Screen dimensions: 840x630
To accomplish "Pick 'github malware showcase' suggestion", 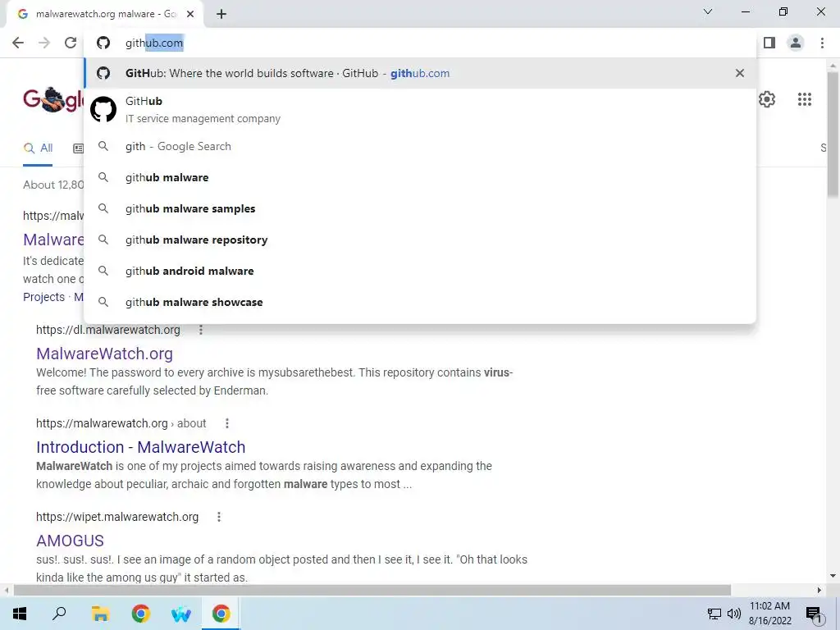I will point(420,302).
